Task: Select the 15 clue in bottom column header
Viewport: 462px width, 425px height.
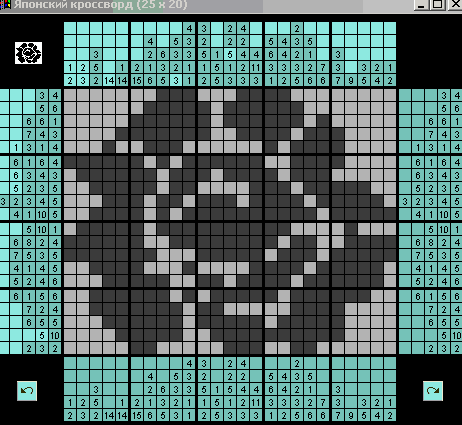Action: [x=137, y=416]
